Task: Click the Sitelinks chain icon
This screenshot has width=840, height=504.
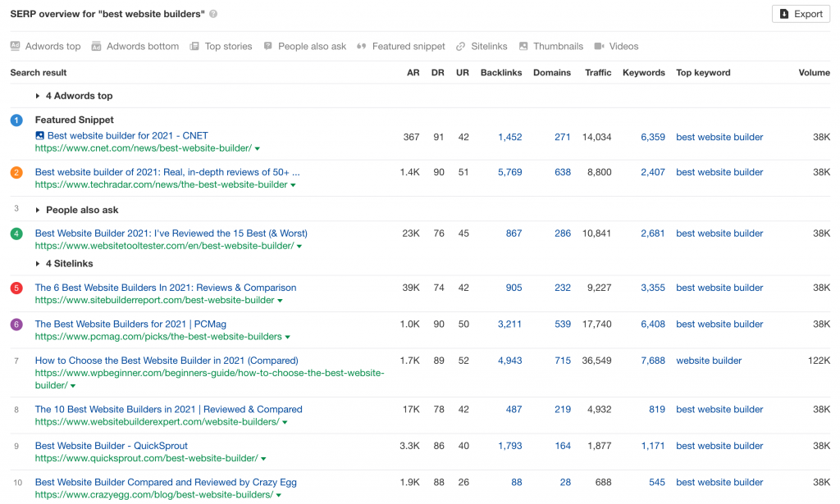Action: tap(460, 47)
